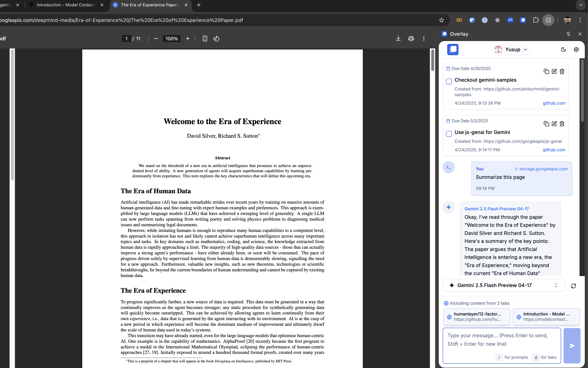Image resolution: width=588 pixels, height=368 pixels.
Task: Mark Use js-genai for Gemini done
Action: click(449, 134)
